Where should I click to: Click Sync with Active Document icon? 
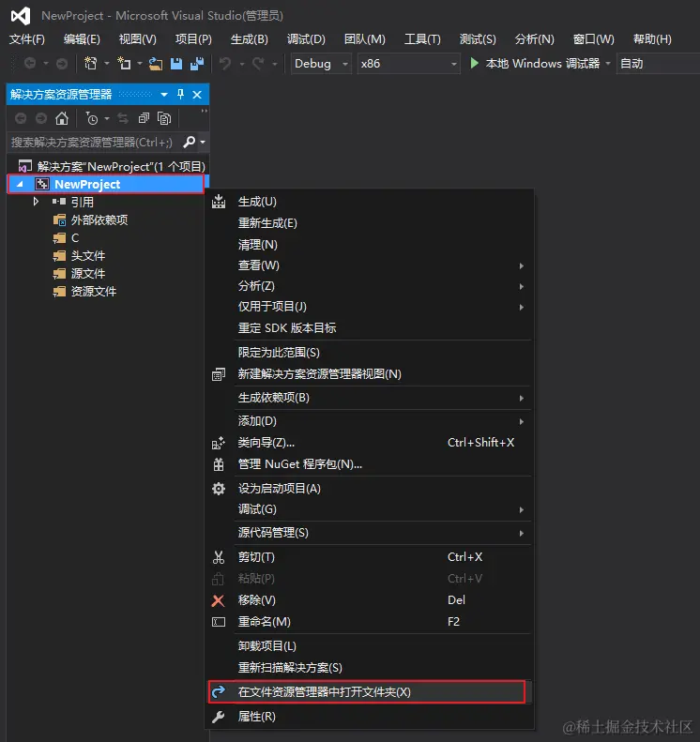123,118
